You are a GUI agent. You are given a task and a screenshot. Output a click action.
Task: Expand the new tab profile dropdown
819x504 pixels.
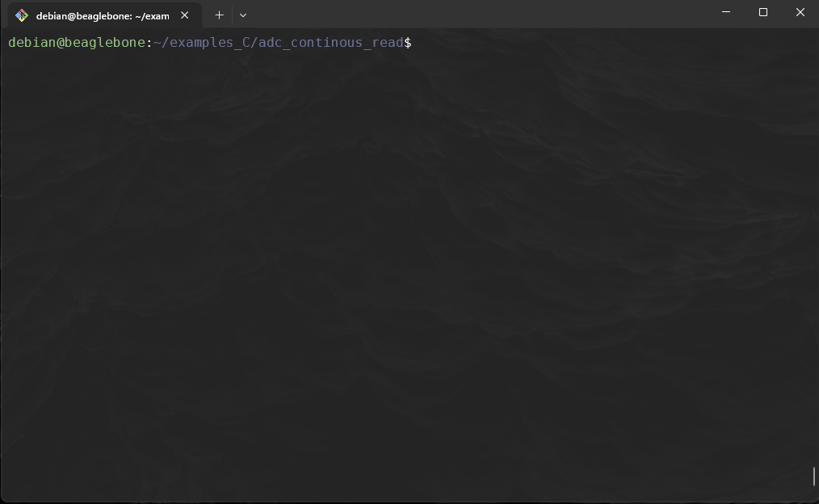(x=243, y=15)
